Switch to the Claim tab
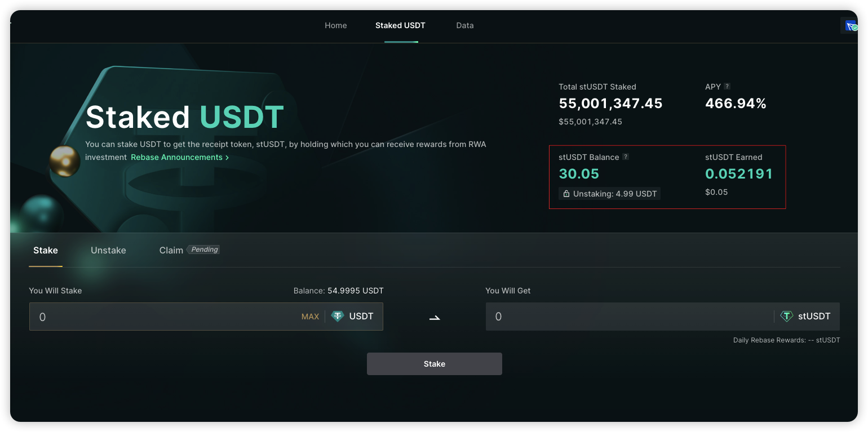Screen dimensions: 868x432 click(171, 250)
